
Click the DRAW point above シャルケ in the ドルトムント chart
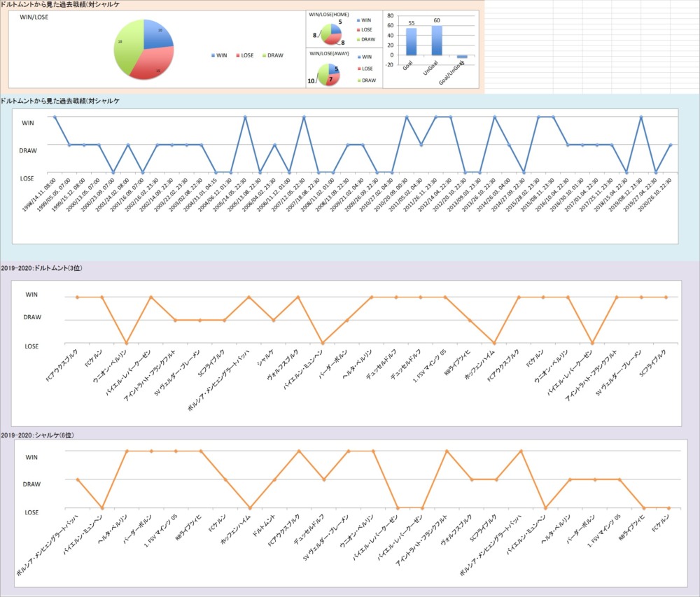click(274, 320)
